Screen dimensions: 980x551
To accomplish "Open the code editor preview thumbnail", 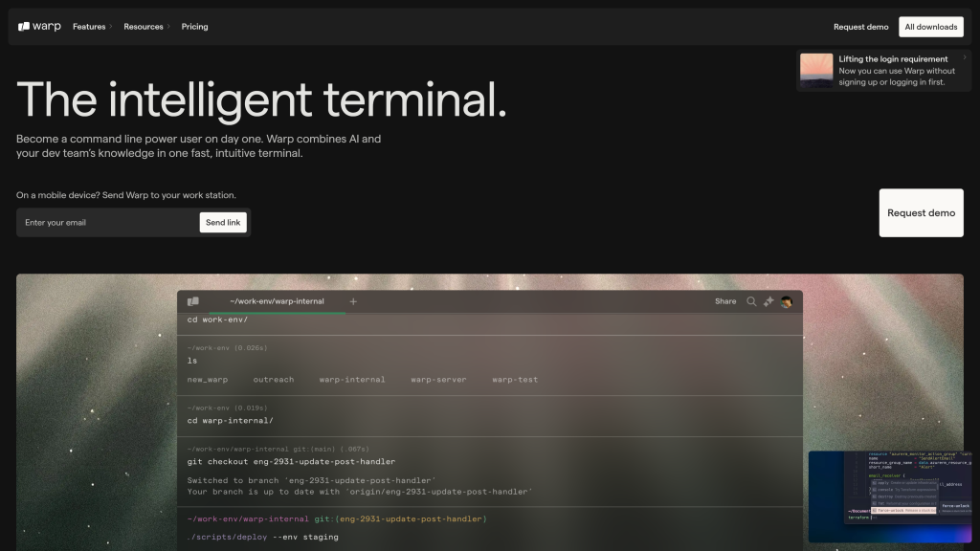I will pos(890,496).
